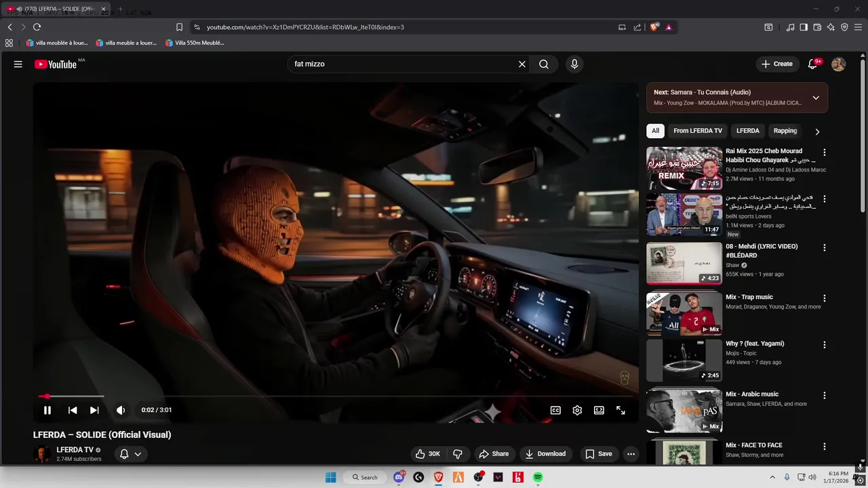Open options for 'Mix - FACE TO FACE'
The width and height of the screenshot is (868, 488).
pos(825,447)
